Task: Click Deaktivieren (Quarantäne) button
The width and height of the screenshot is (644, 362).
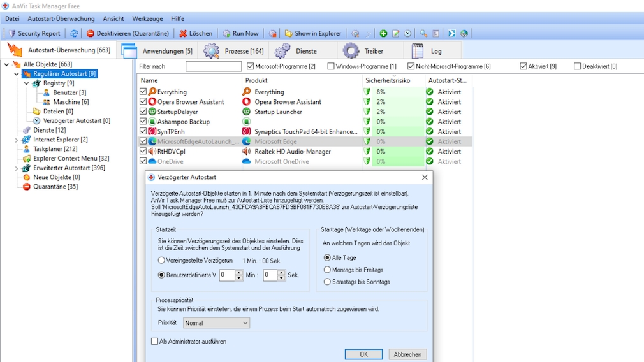Action: tap(128, 33)
